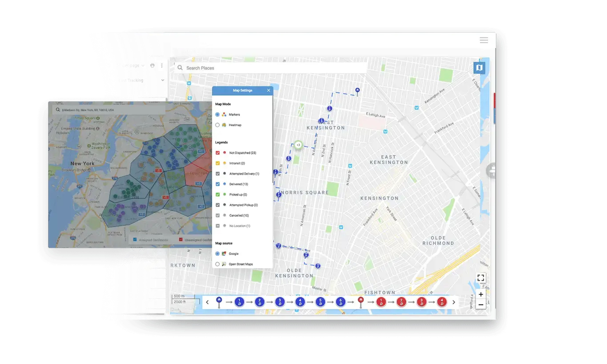Zoom in with the plus button

pyautogui.click(x=480, y=294)
